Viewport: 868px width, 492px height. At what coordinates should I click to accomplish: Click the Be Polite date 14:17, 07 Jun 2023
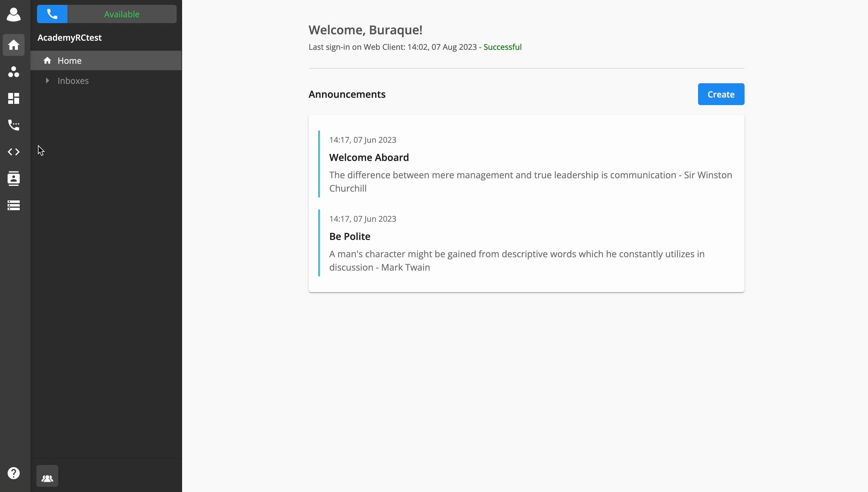[363, 219]
